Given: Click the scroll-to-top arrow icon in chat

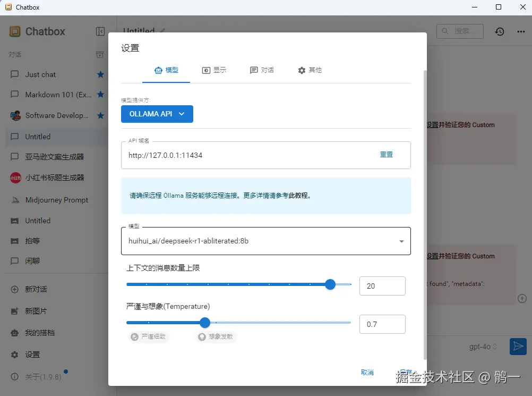Looking at the screenshot, I should (522, 299).
